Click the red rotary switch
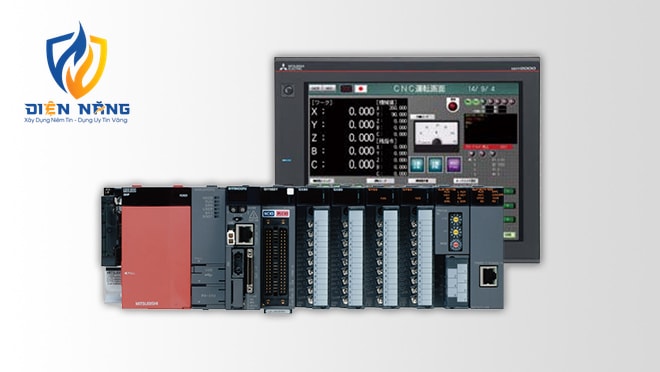 pos(455,245)
